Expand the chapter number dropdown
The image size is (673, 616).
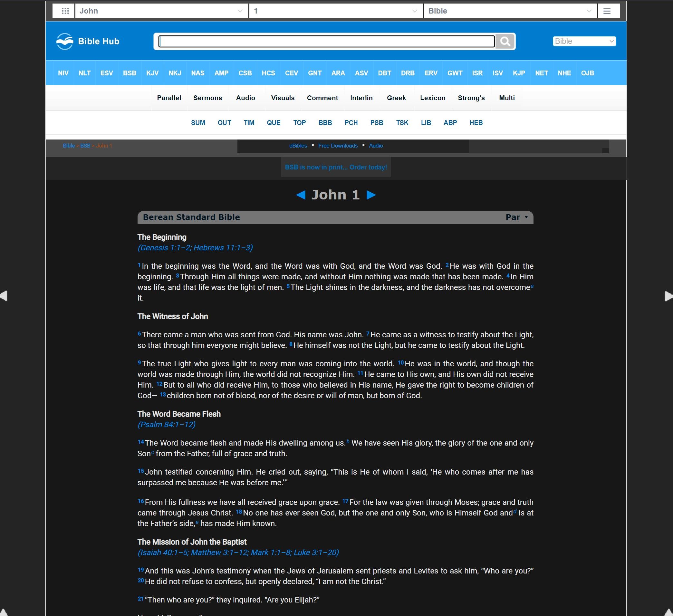414,11
